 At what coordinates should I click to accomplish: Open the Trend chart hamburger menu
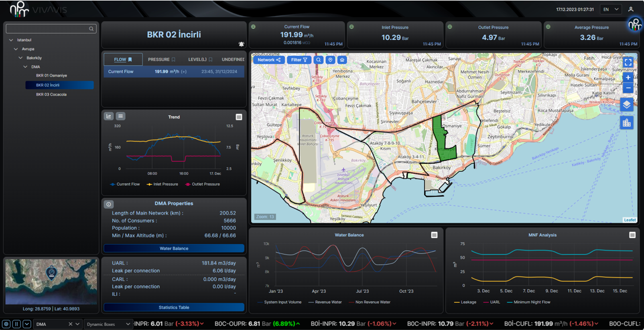point(239,117)
